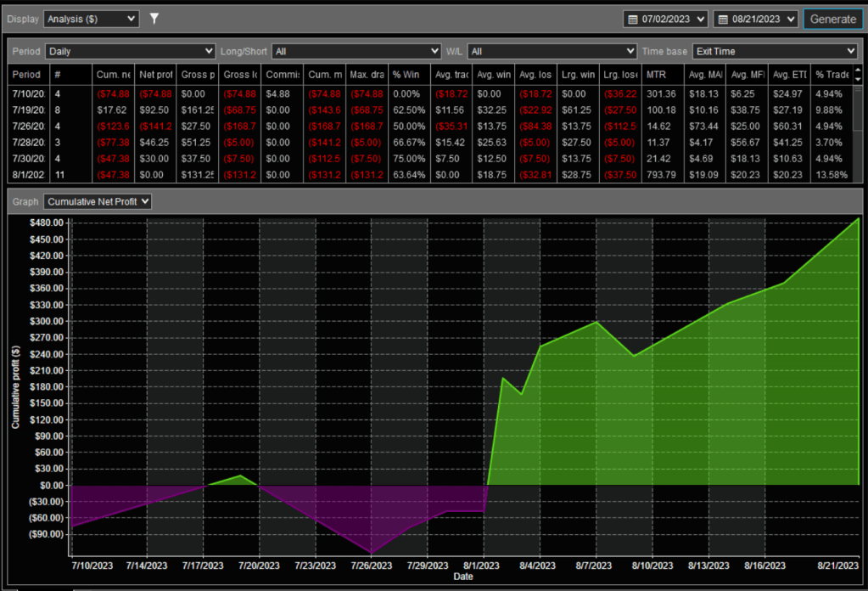
Task: Click the table scroll down arrow
Action: (x=858, y=79)
